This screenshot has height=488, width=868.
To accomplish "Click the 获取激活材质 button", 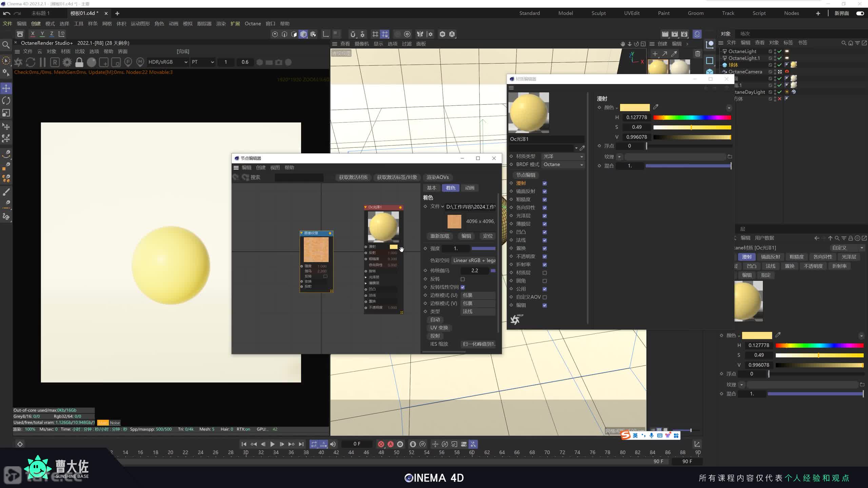I will (x=353, y=177).
